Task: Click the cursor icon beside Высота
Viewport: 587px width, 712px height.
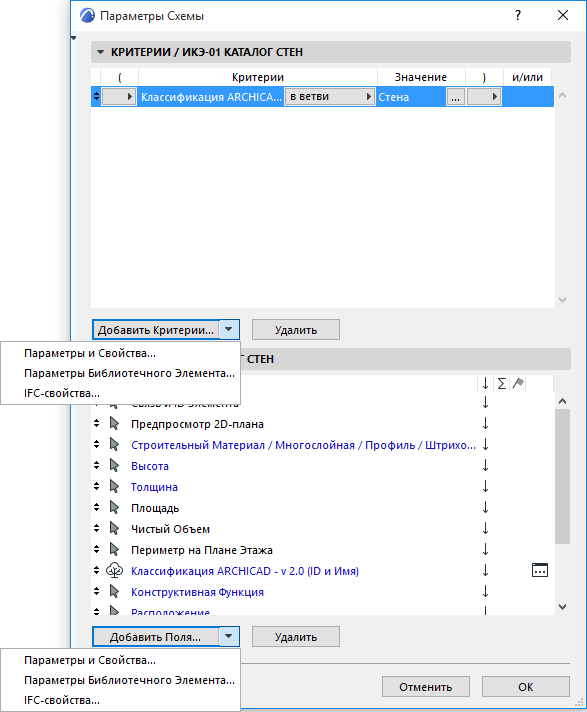Action: tap(114, 465)
